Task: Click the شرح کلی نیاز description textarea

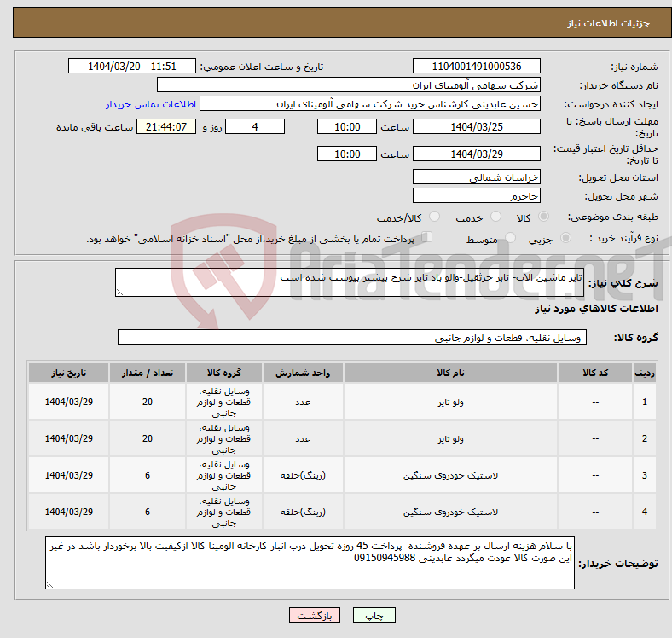Action: point(350,282)
